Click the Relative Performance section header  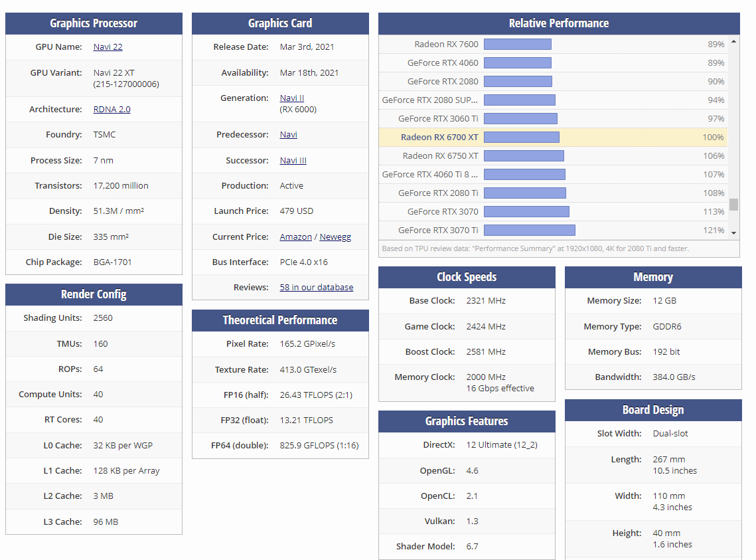pyautogui.click(x=560, y=23)
